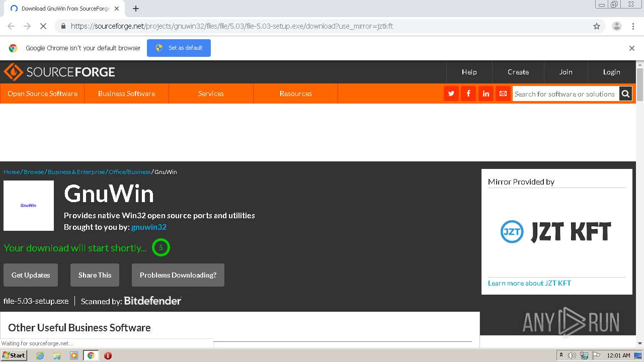The image size is (644, 362).
Task: Go to Home breadcrumb
Action: pyautogui.click(x=12, y=172)
